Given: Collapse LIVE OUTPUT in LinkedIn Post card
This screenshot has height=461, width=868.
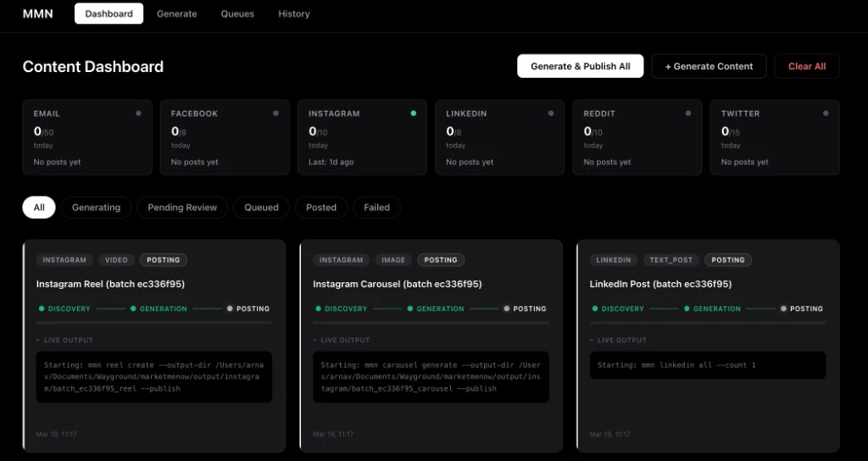Looking at the screenshot, I should (x=618, y=341).
